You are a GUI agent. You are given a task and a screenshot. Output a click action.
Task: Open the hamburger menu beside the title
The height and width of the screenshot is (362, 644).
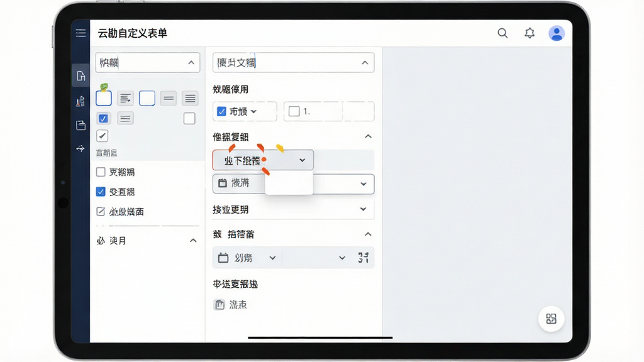(x=80, y=33)
